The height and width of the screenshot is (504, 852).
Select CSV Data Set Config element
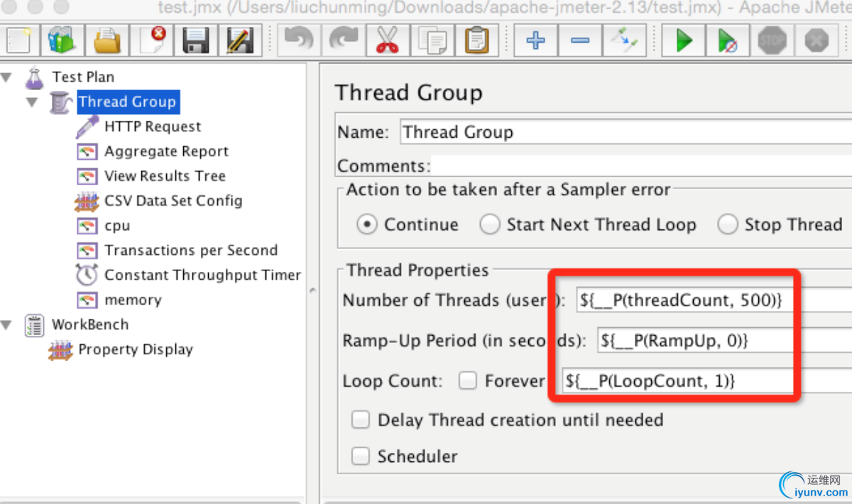(x=173, y=201)
